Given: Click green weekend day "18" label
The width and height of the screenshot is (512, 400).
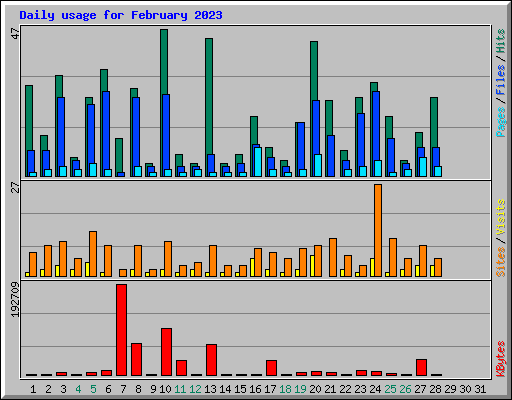Looking at the screenshot, I should (286, 389).
